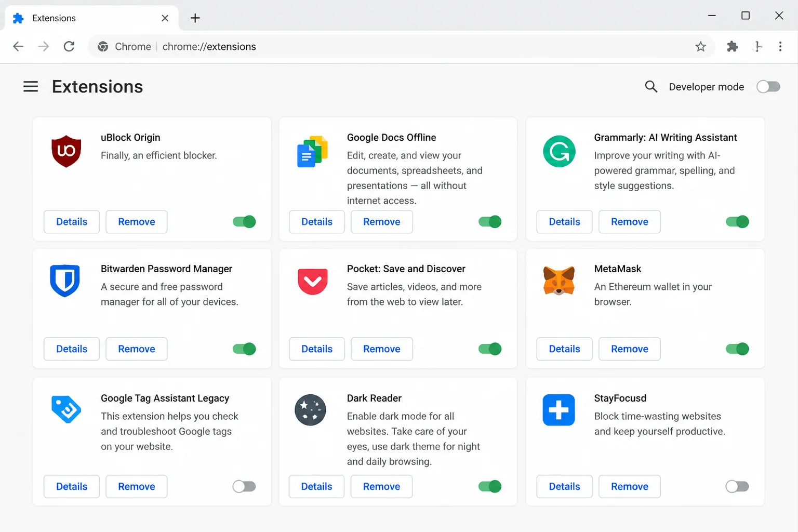Bookmark this page with the star icon
The image size is (798, 532).
pyautogui.click(x=700, y=47)
